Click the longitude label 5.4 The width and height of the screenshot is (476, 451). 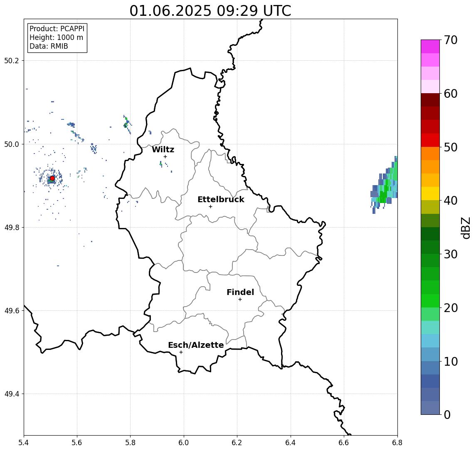pyautogui.click(x=24, y=443)
